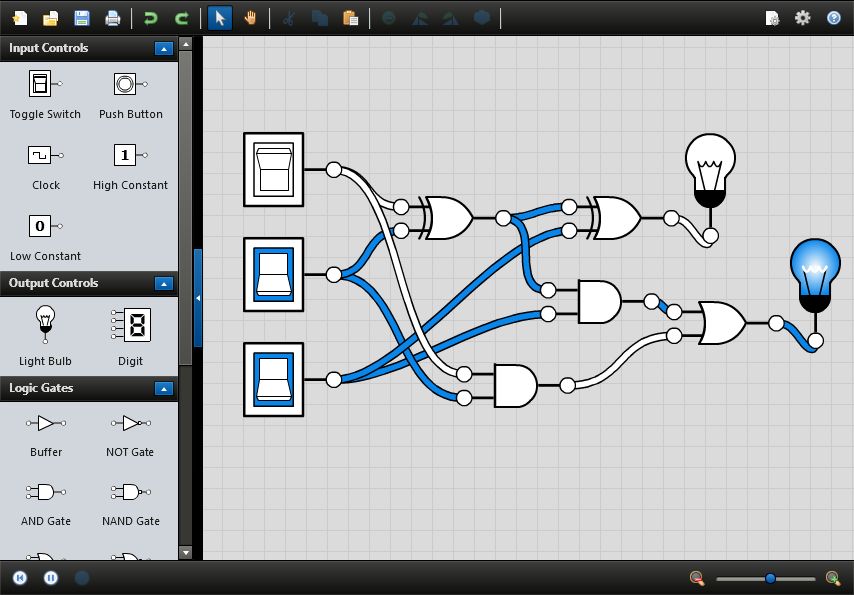Open application settings with the gear icon
The image size is (854, 595).
(800, 17)
